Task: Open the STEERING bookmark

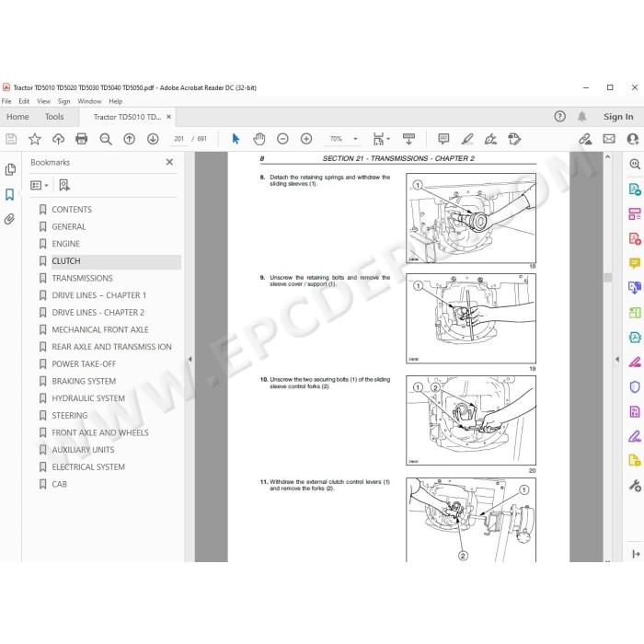Action: 69,416
